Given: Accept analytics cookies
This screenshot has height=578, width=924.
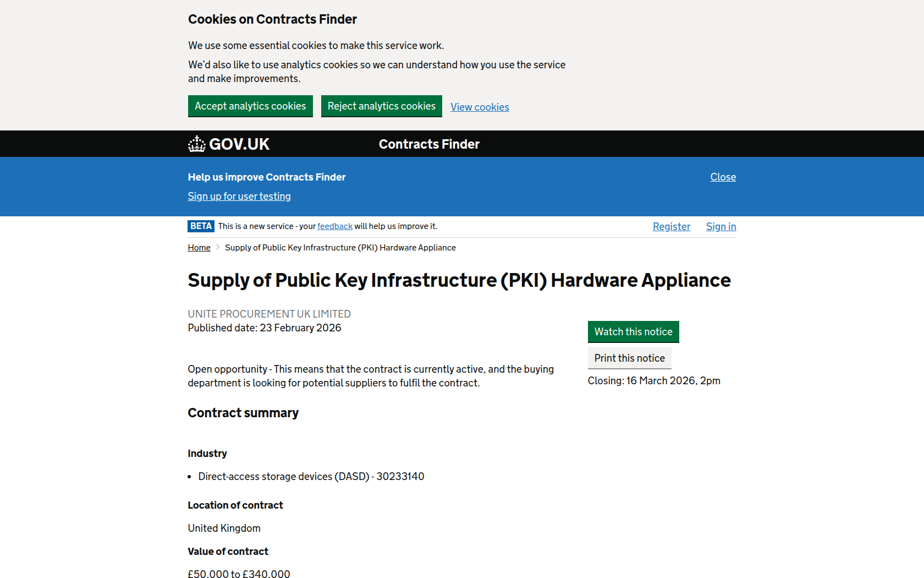Looking at the screenshot, I should point(250,106).
